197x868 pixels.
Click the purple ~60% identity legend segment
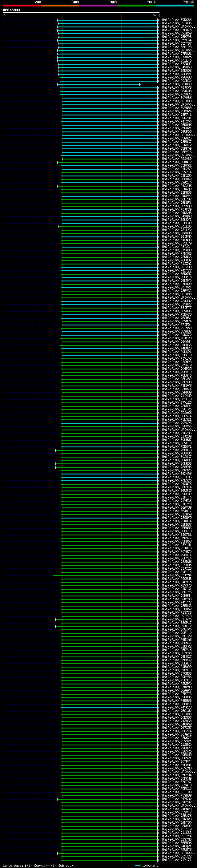(x=98, y=6)
